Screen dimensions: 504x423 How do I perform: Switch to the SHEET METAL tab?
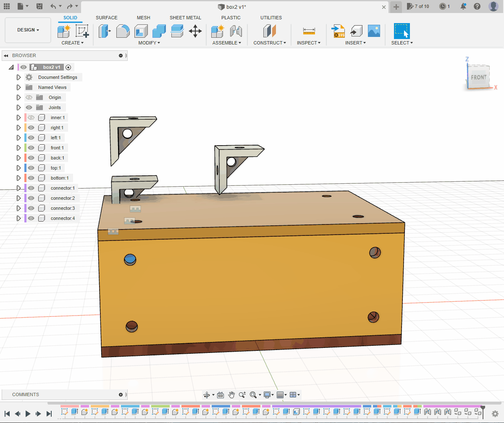point(185,18)
